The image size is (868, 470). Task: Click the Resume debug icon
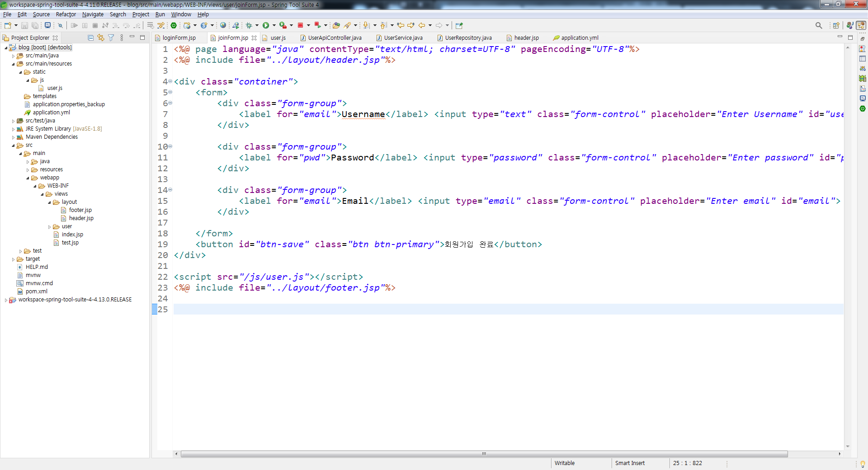click(x=74, y=25)
